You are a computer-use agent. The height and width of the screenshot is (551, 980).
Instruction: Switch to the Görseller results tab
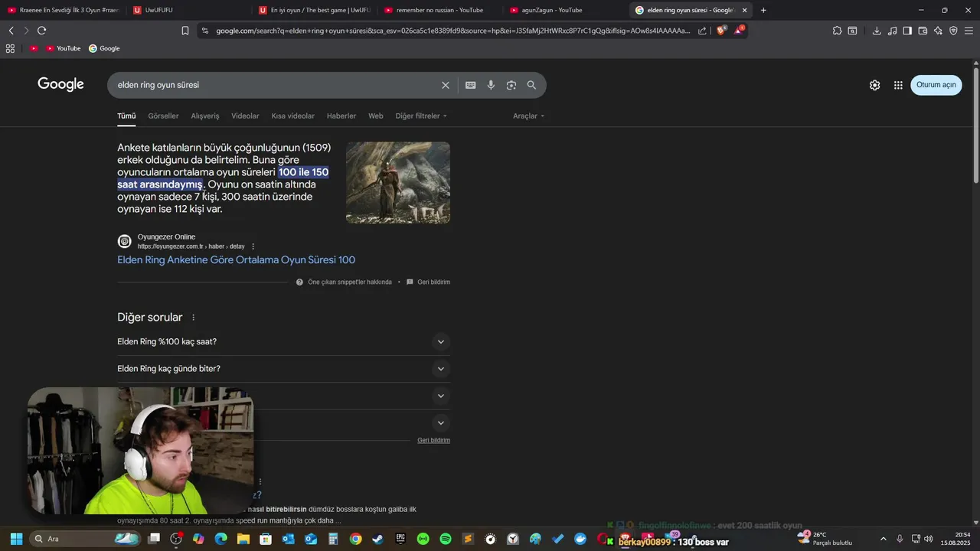[x=163, y=116]
